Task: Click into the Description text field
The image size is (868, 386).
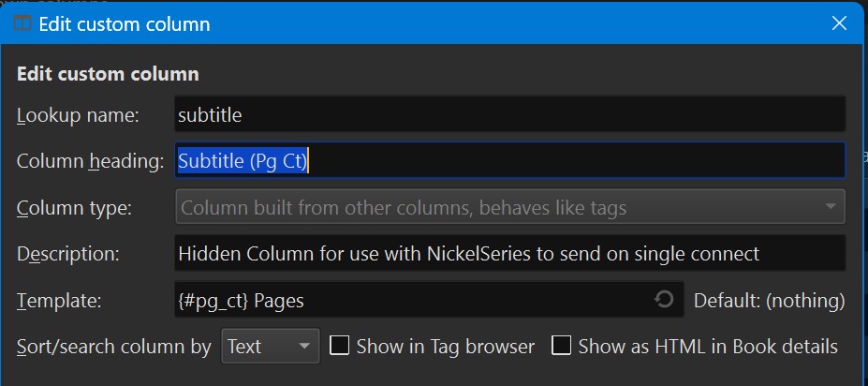Action: click(509, 253)
